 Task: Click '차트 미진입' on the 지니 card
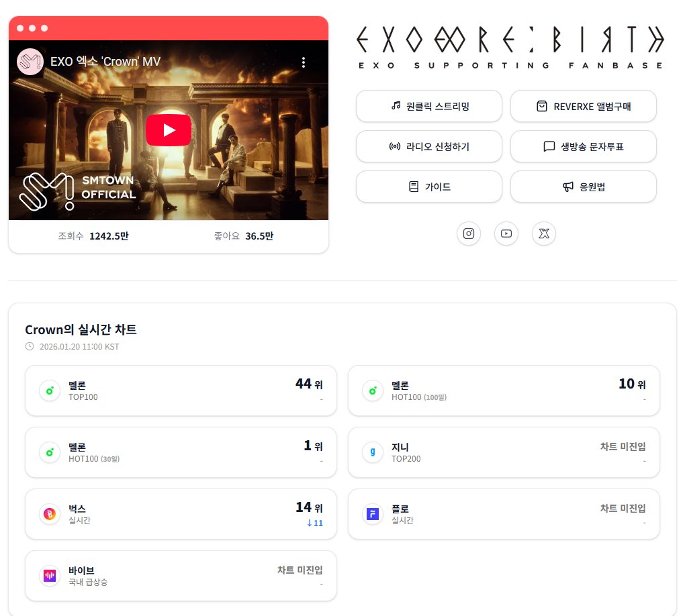pyautogui.click(x=623, y=446)
